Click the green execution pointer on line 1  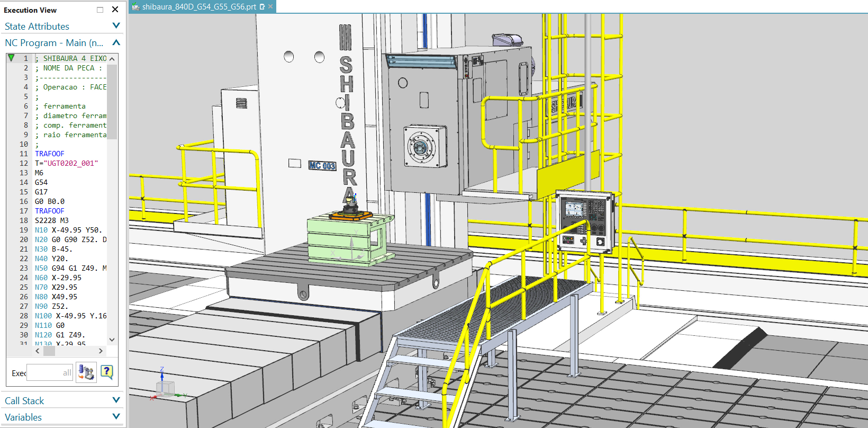click(x=11, y=58)
